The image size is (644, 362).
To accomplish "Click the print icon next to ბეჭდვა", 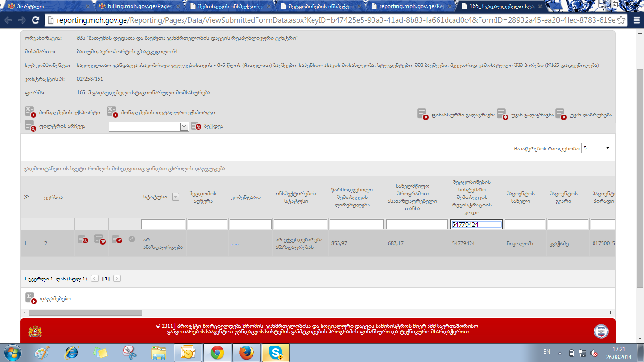I will (196, 126).
